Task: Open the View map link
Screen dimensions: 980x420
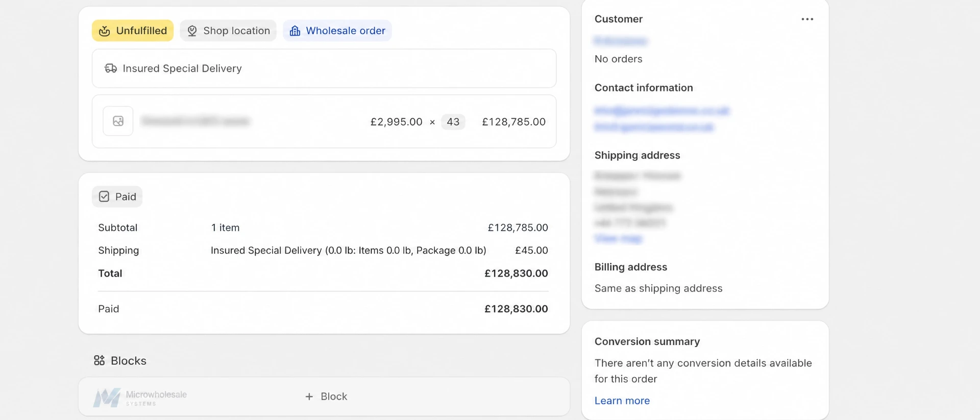Action: tap(618, 238)
